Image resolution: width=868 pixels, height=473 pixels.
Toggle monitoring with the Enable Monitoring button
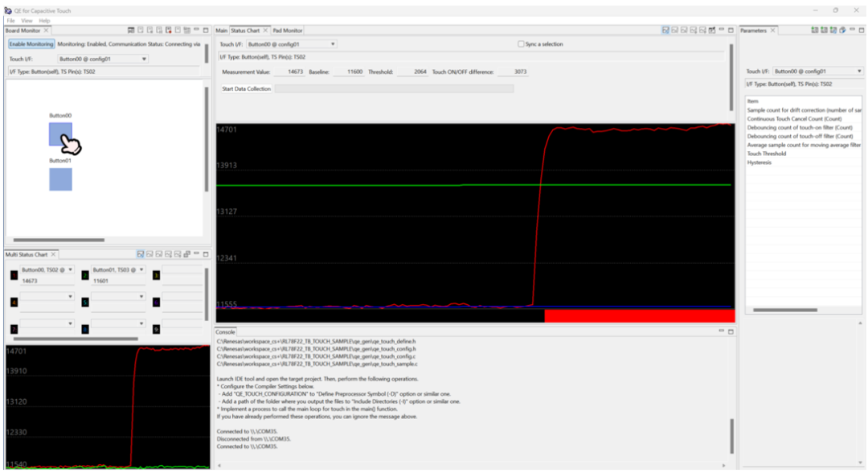coord(30,43)
